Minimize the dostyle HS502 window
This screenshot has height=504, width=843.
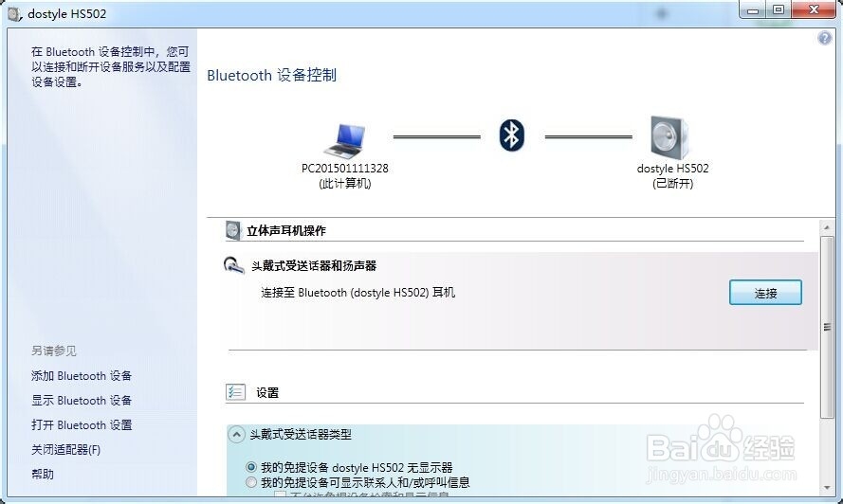[753, 9]
